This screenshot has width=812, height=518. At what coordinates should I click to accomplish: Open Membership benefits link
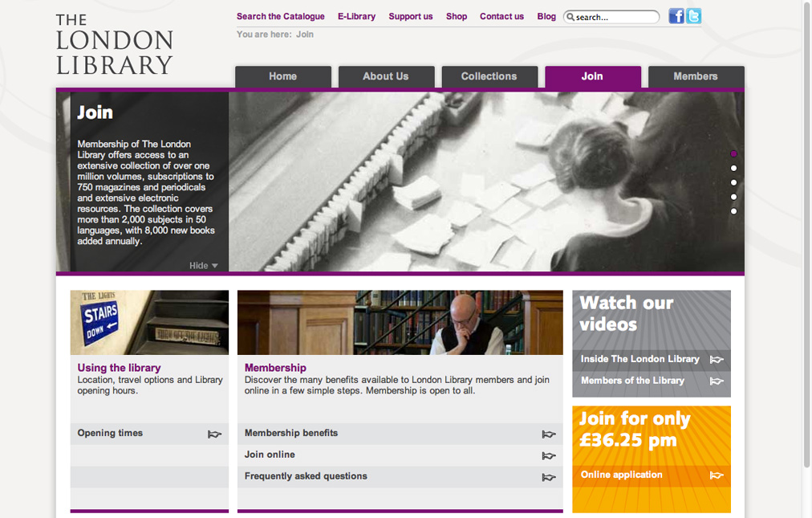(291, 433)
